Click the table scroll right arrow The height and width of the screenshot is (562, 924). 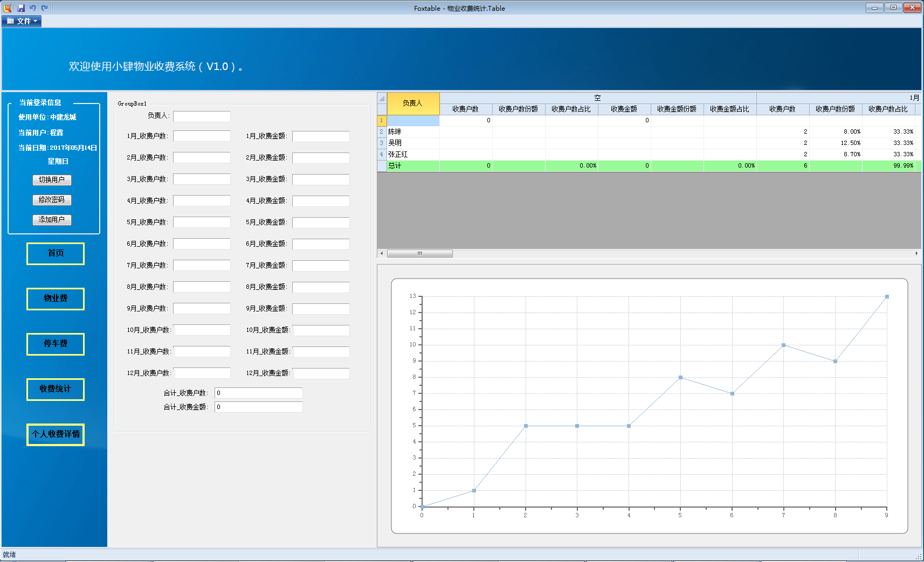(916, 253)
